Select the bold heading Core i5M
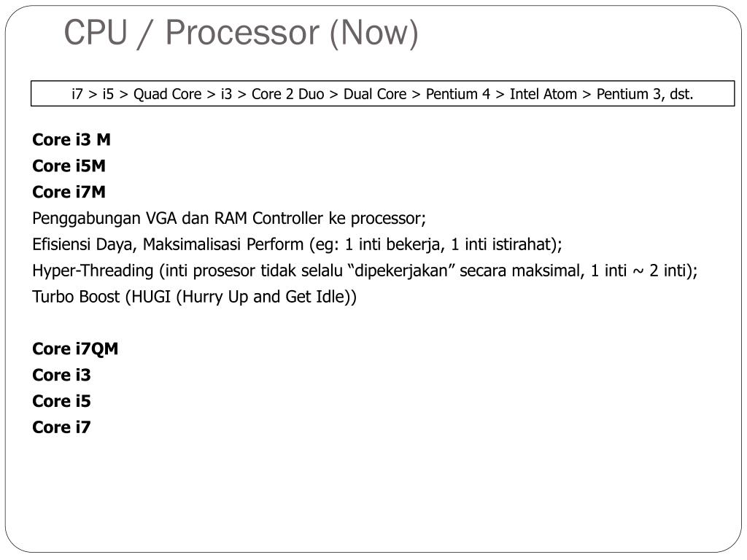This screenshot has width=747, height=560. [x=69, y=166]
